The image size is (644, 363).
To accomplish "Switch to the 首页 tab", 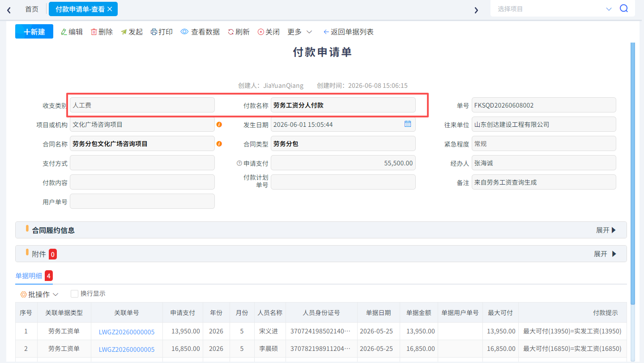I will point(32,9).
